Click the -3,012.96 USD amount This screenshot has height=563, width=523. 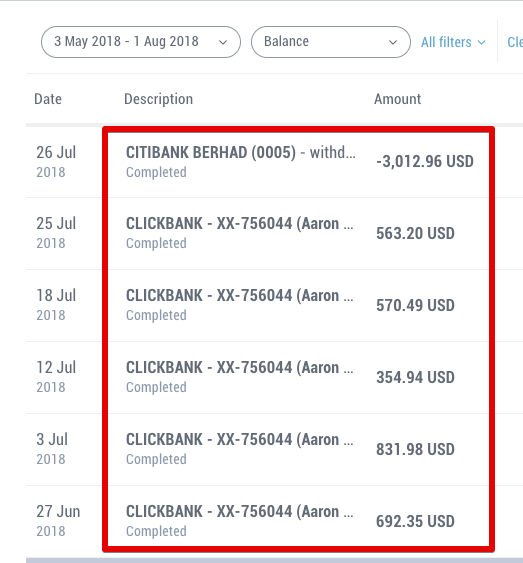pos(425,161)
